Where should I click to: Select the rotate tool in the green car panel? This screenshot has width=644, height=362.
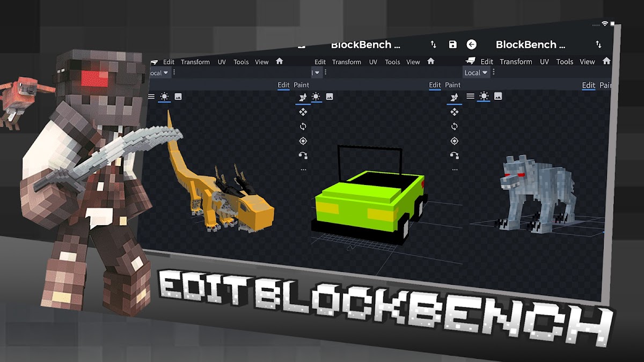click(x=303, y=127)
